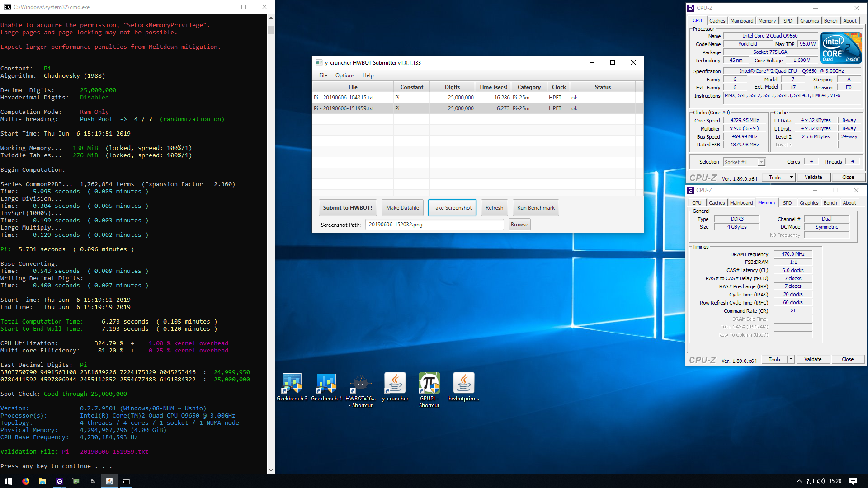Click the Screenshot Path text field
This screenshot has height=488, width=868.
coord(434,225)
